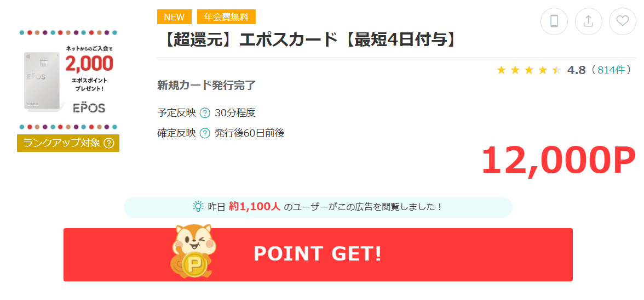Click the star rating display

tap(528, 70)
